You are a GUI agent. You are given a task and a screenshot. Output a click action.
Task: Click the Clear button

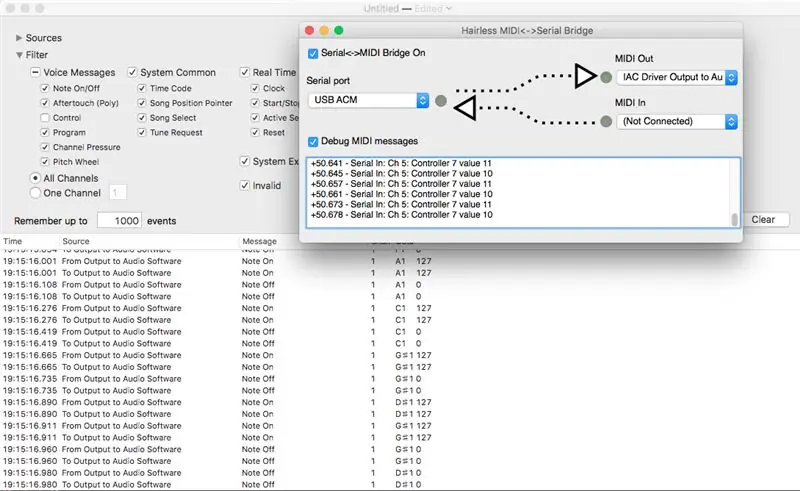click(x=764, y=219)
